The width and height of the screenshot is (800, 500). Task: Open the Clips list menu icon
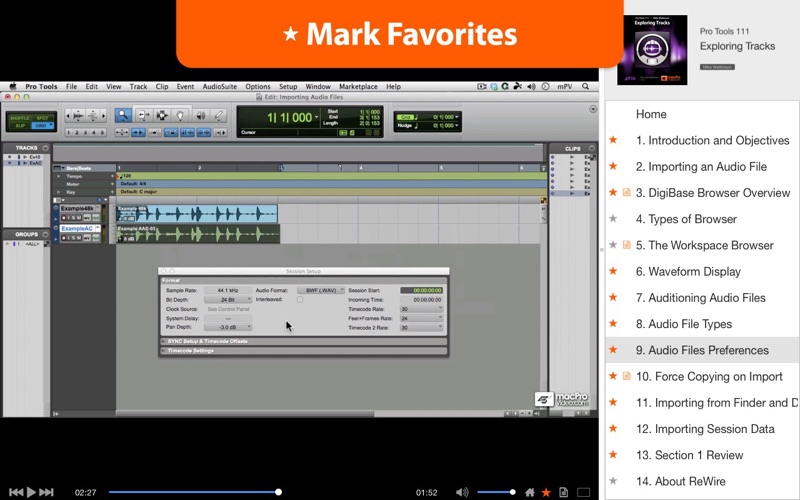pos(592,148)
